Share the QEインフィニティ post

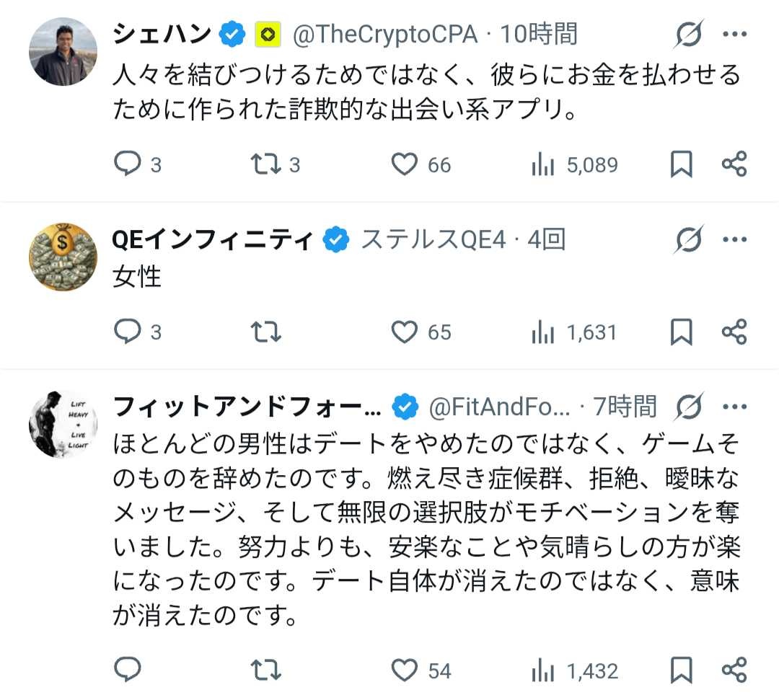coord(734,332)
